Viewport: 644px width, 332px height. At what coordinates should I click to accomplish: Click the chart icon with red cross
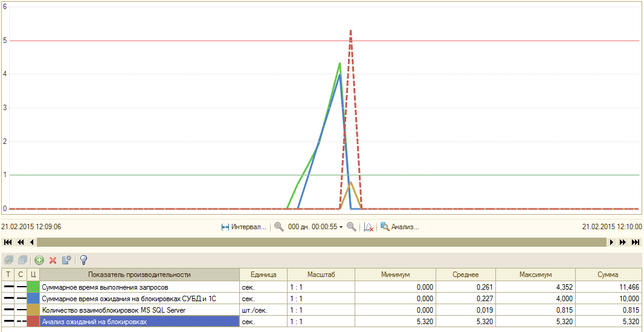click(369, 227)
